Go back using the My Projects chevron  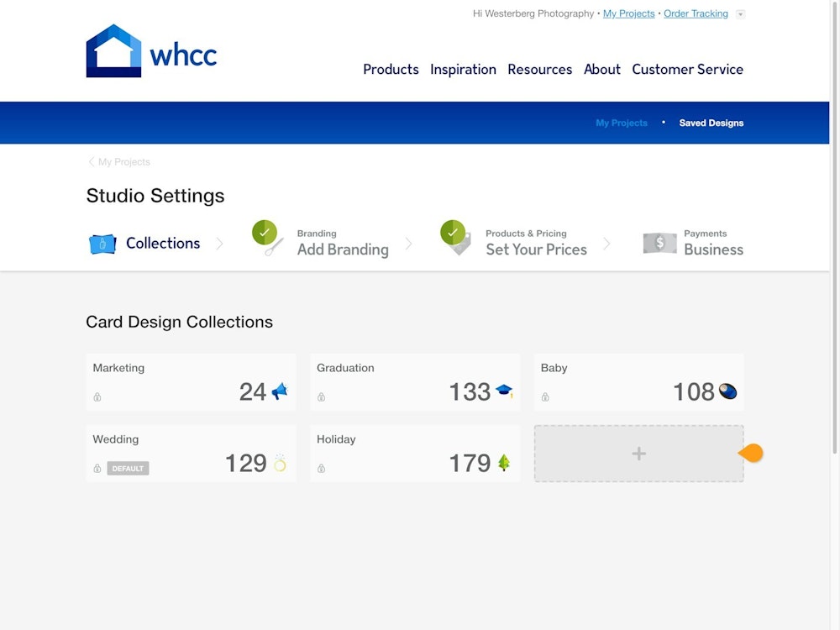click(92, 162)
